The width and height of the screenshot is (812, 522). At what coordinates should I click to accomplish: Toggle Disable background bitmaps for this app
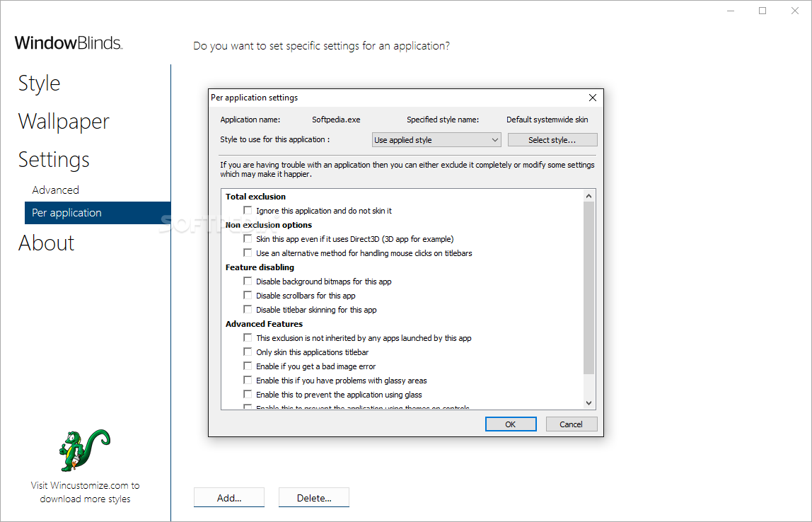pos(248,282)
